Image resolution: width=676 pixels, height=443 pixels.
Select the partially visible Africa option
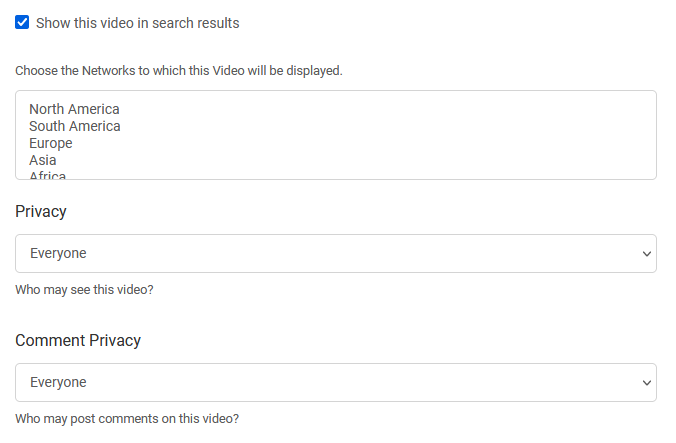click(x=47, y=175)
